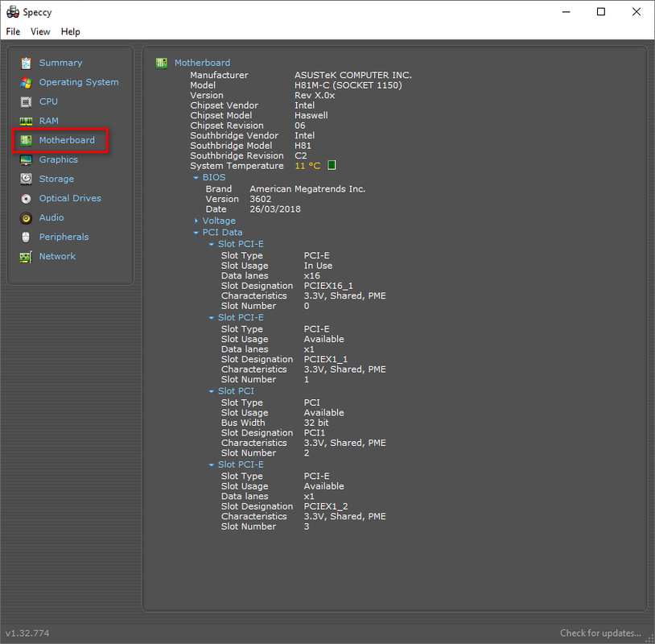This screenshot has width=655, height=644.
Task: Click the Network card icon
Action: click(26, 257)
